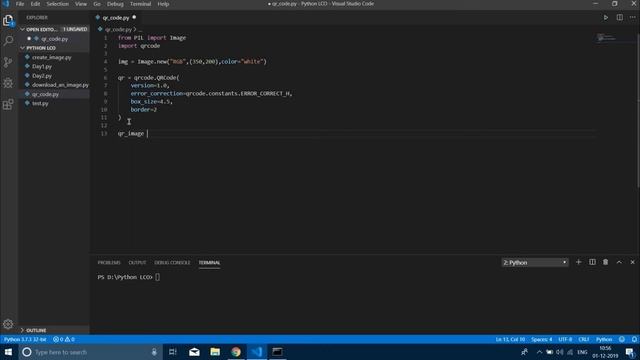
Task: Open notifications bell in status bar
Action: pos(634,339)
